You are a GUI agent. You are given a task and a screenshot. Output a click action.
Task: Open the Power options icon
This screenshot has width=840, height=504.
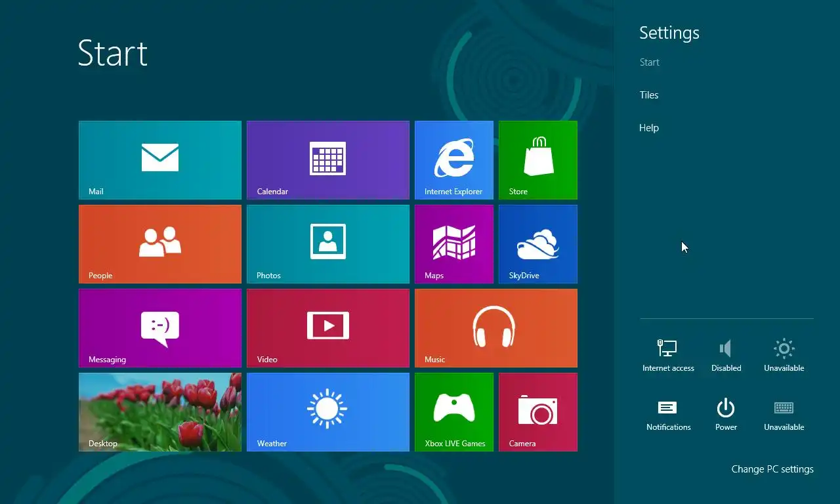[x=726, y=414]
